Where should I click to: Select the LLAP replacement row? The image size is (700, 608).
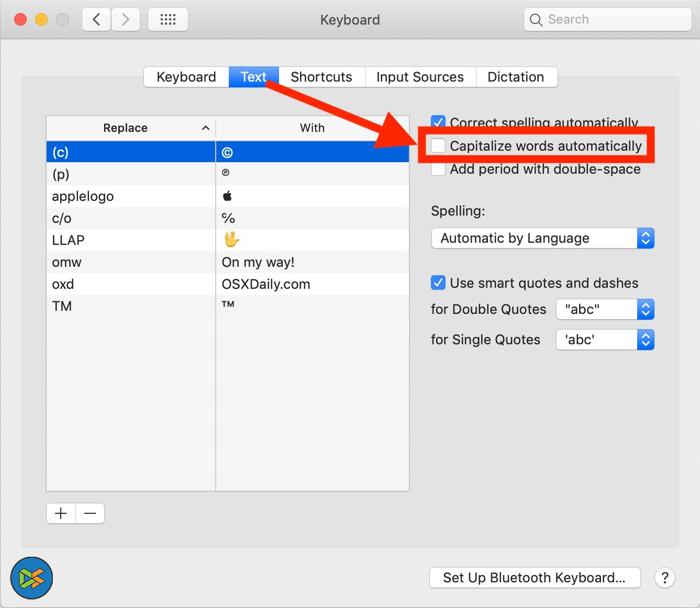point(228,240)
